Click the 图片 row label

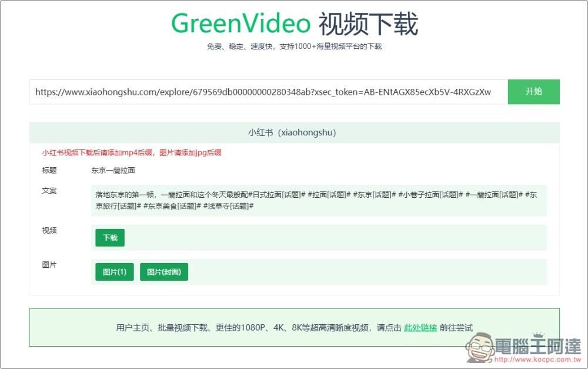tap(49, 265)
